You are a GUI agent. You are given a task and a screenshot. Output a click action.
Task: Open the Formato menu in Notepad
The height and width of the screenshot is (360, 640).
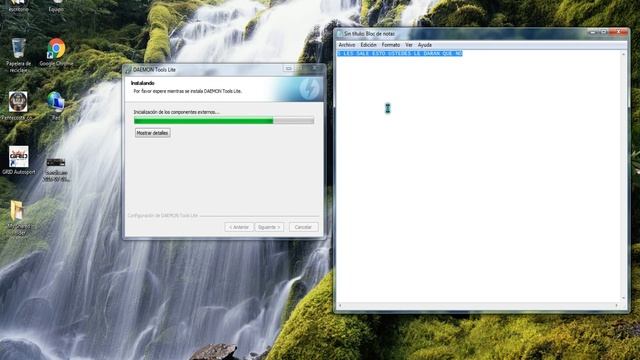coord(391,45)
